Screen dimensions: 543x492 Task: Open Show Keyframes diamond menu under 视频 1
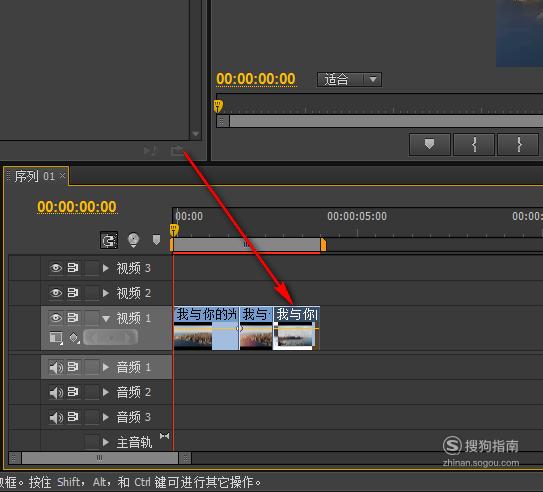(x=73, y=337)
